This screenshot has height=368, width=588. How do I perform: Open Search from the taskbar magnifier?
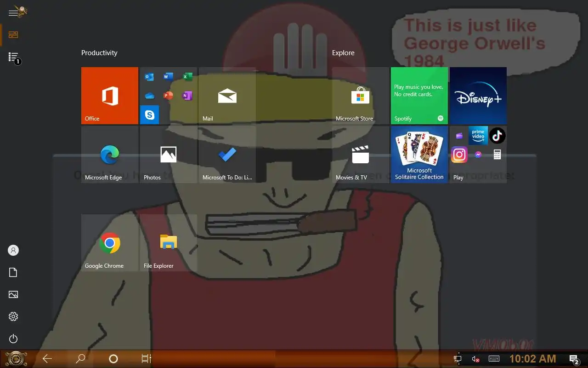[x=80, y=359]
